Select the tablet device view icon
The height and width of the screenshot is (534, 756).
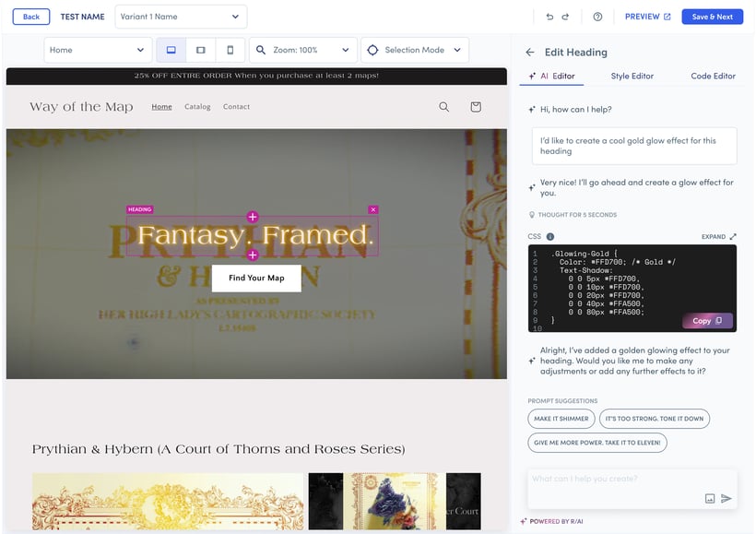coord(201,50)
